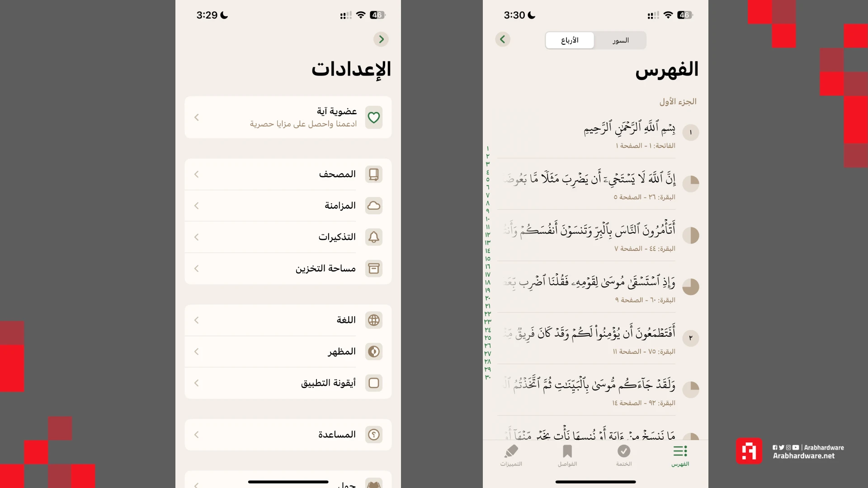Screen dimensions: 868x488
Task: Select text البقرة: ٦٠ - الصفحة ٩
Action: [645, 300]
